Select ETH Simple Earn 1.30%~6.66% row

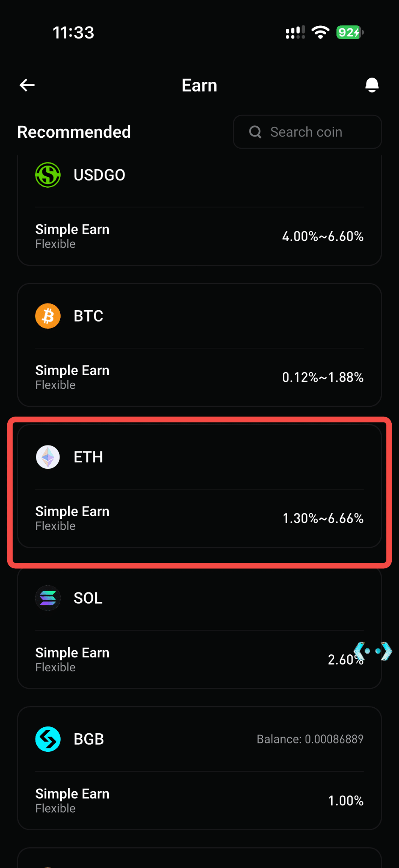pyautogui.click(x=199, y=518)
